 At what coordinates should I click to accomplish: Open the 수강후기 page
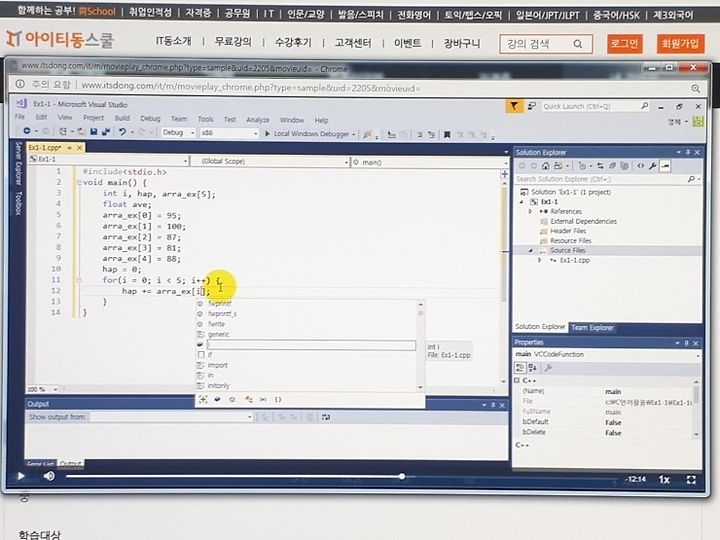pos(293,42)
